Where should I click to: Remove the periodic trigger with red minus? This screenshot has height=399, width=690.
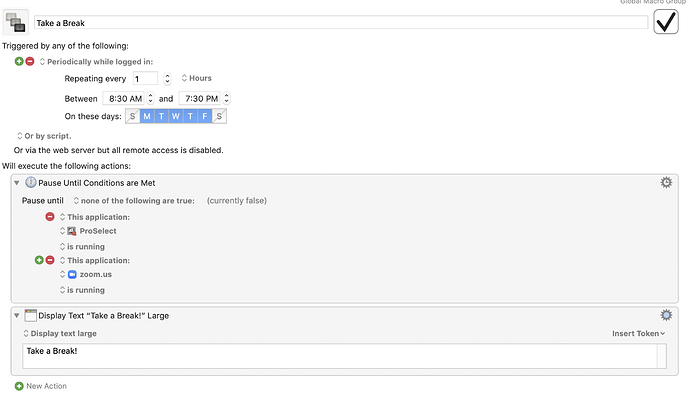click(30, 62)
